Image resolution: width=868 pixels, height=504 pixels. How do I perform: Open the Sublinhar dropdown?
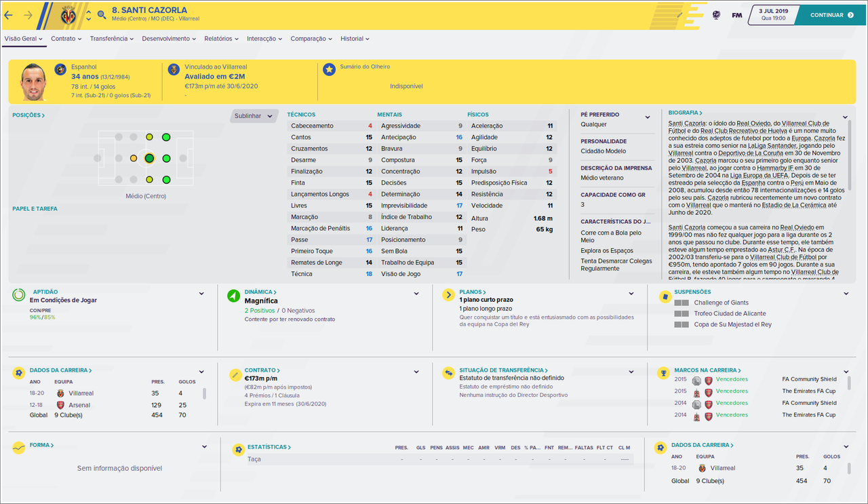(254, 116)
